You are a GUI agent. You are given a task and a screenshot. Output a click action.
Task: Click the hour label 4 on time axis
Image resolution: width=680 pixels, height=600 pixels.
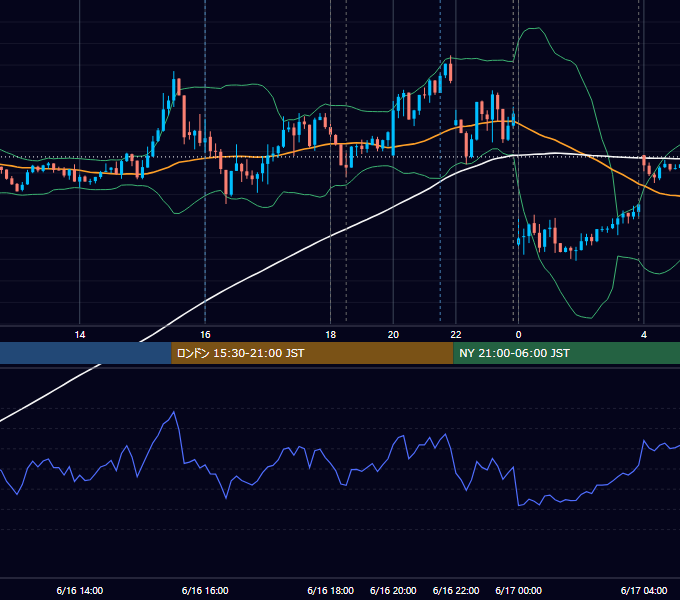click(x=644, y=335)
